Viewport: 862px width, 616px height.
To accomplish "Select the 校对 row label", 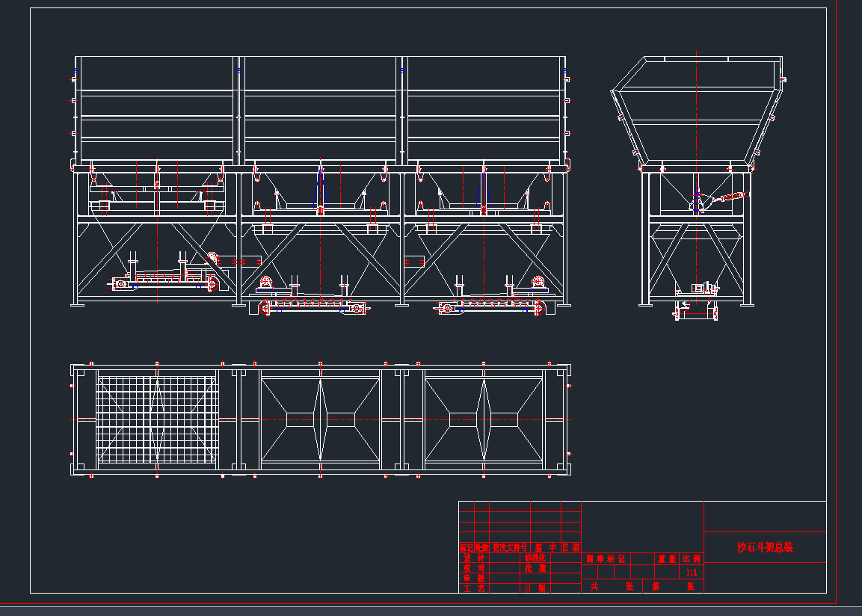I will pyautogui.click(x=474, y=568).
